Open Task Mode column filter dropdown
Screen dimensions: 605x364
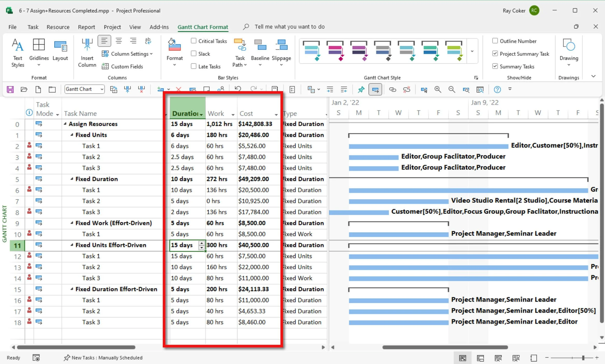coord(58,114)
